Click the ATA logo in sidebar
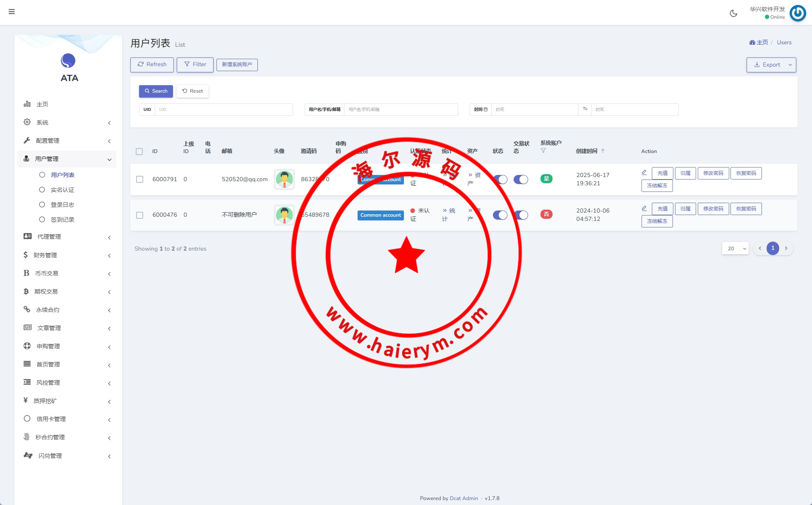This screenshot has height=505, width=812. tap(69, 61)
